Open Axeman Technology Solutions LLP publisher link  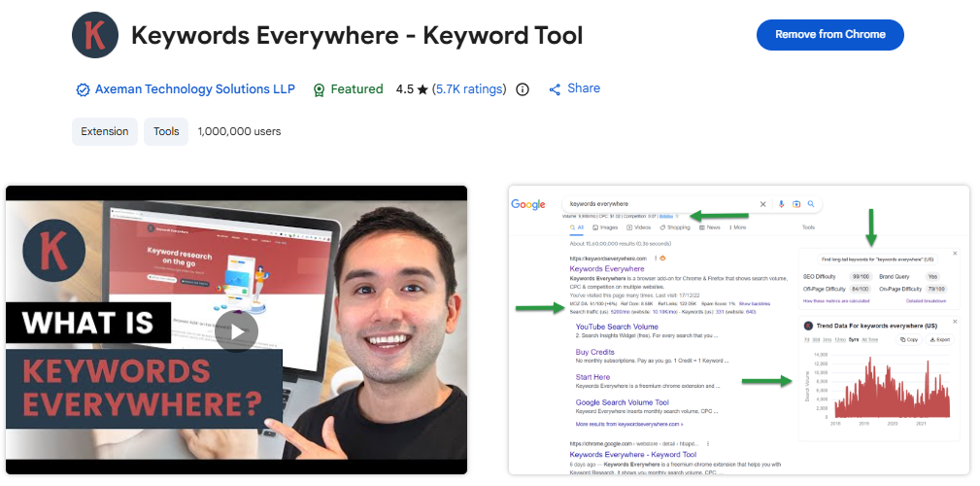point(194,89)
